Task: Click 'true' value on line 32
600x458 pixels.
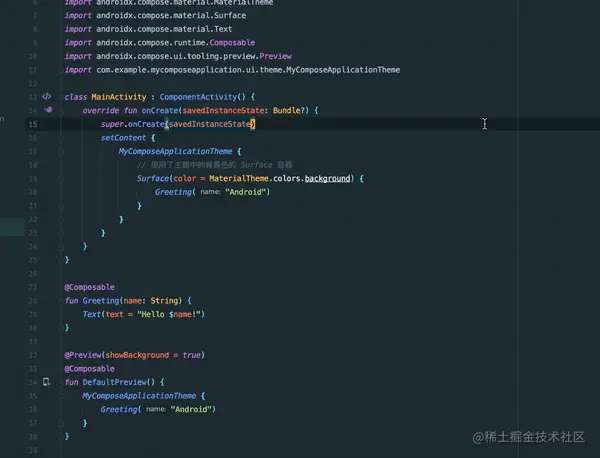Action: (x=191, y=355)
